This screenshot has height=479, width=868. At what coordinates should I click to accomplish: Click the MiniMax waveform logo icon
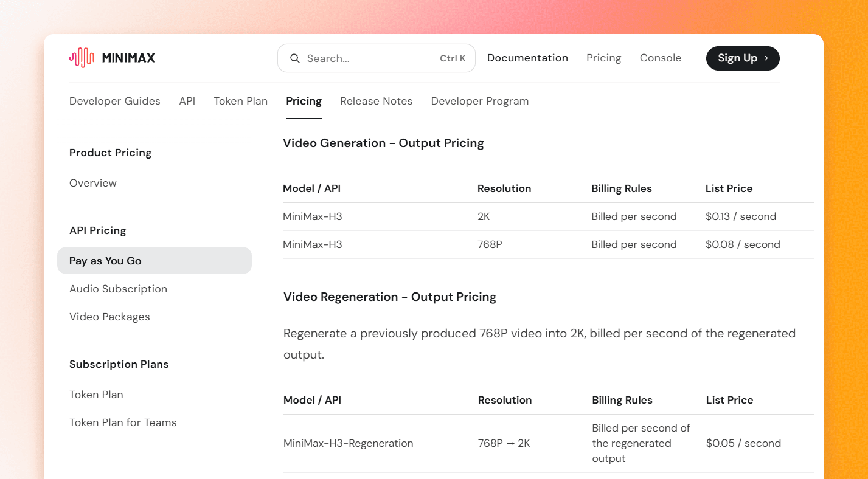[x=82, y=58]
